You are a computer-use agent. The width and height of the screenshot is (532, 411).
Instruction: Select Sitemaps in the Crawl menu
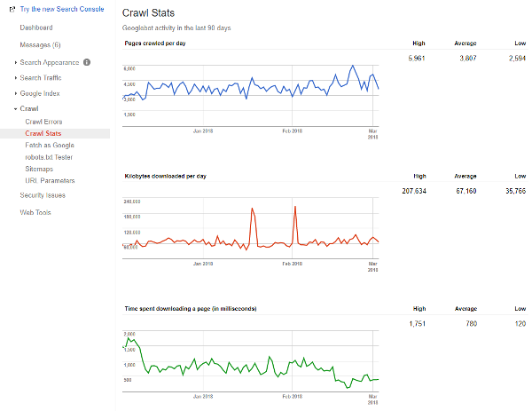(x=39, y=168)
